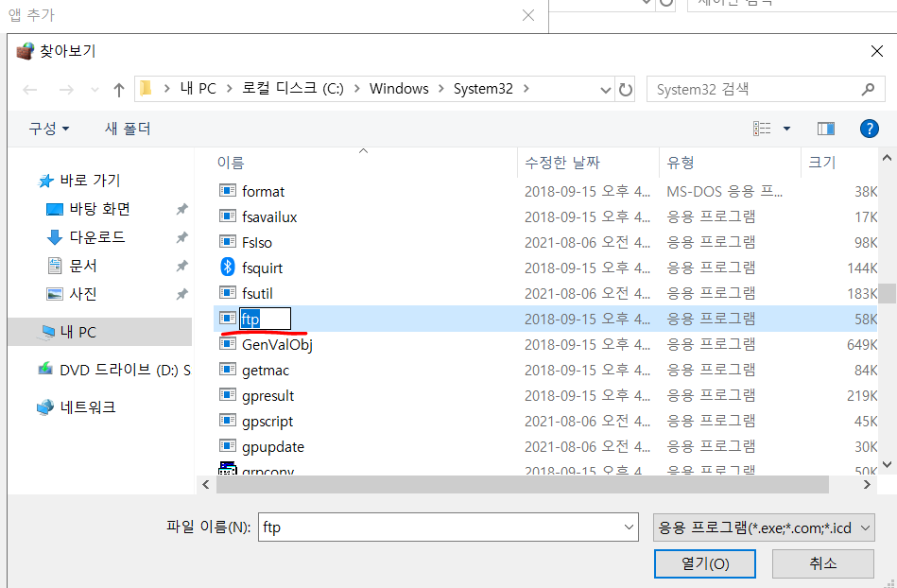Screen dimensions: 897x588
Task: Select 내 PC in navigation pane
Action: 101,332
